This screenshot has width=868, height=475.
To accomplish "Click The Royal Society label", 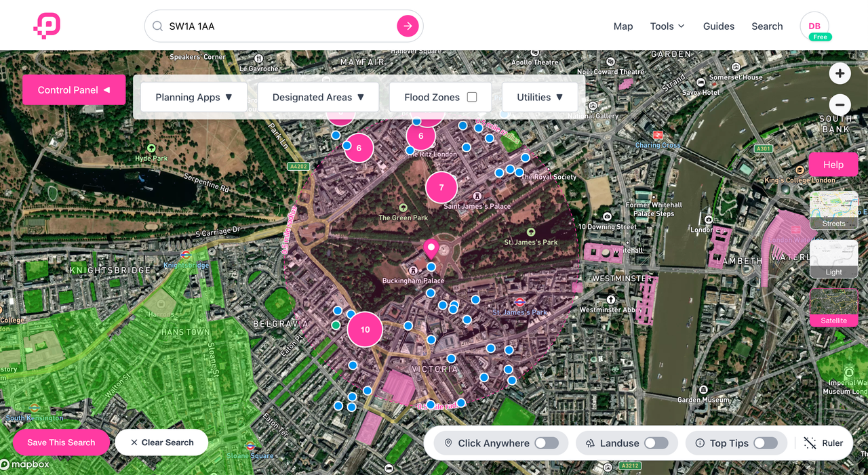I will pos(549,177).
